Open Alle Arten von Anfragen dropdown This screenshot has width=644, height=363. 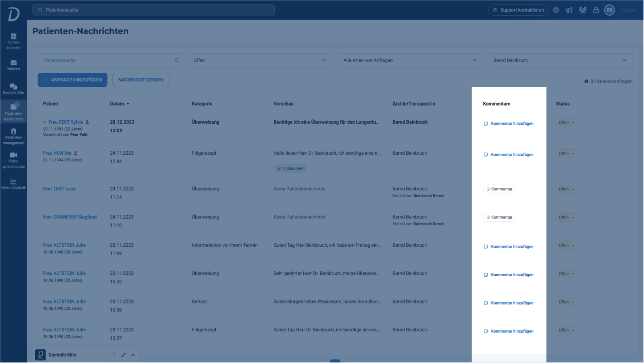(x=410, y=60)
